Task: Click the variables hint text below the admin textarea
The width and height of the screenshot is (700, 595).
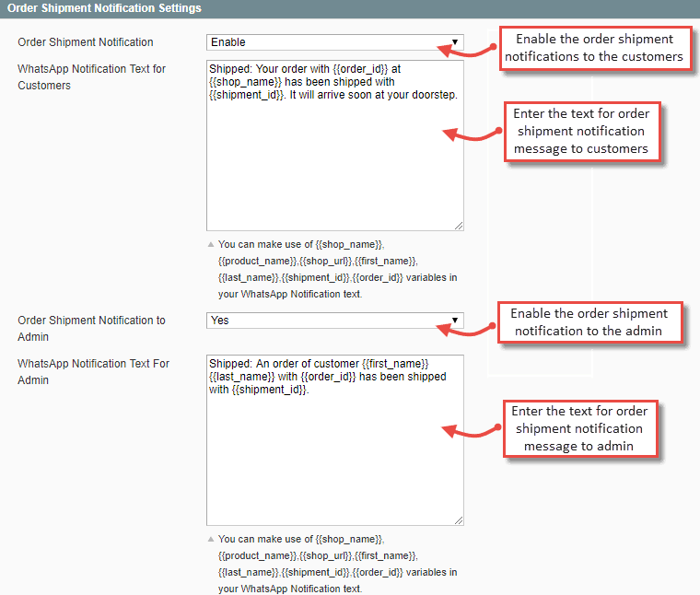Action: click(x=337, y=564)
